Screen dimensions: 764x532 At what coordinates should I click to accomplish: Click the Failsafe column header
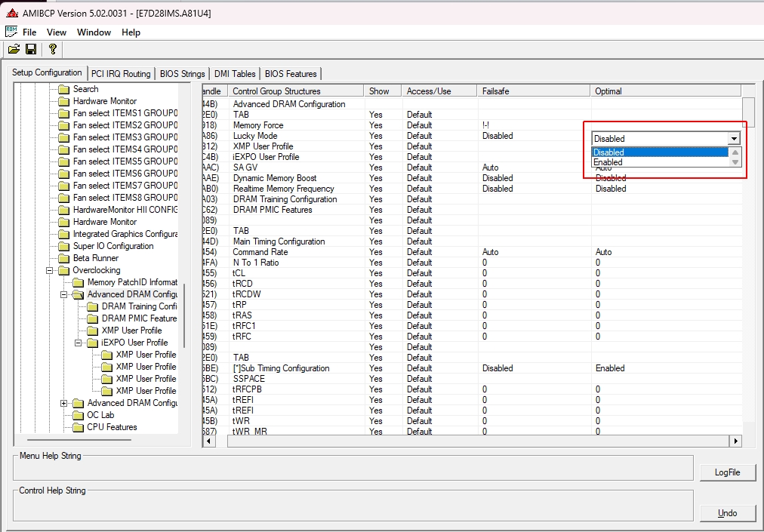[534, 91]
